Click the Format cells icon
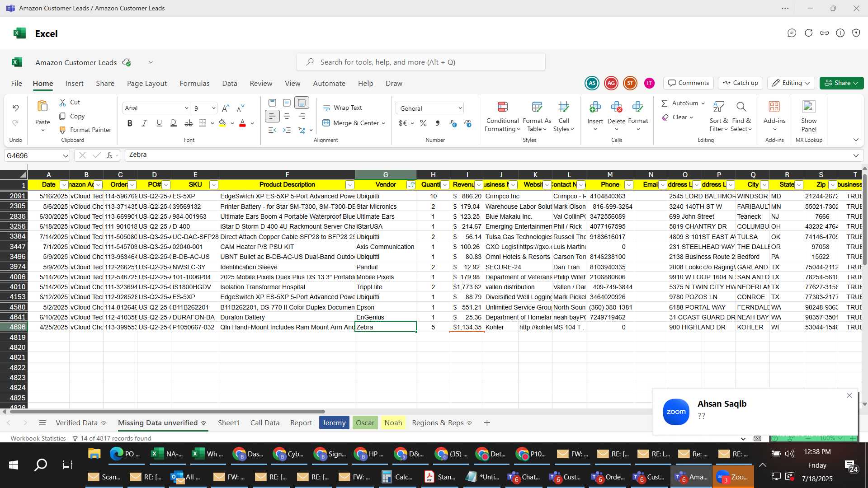Screen dimensions: 868x488 [638, 107]
